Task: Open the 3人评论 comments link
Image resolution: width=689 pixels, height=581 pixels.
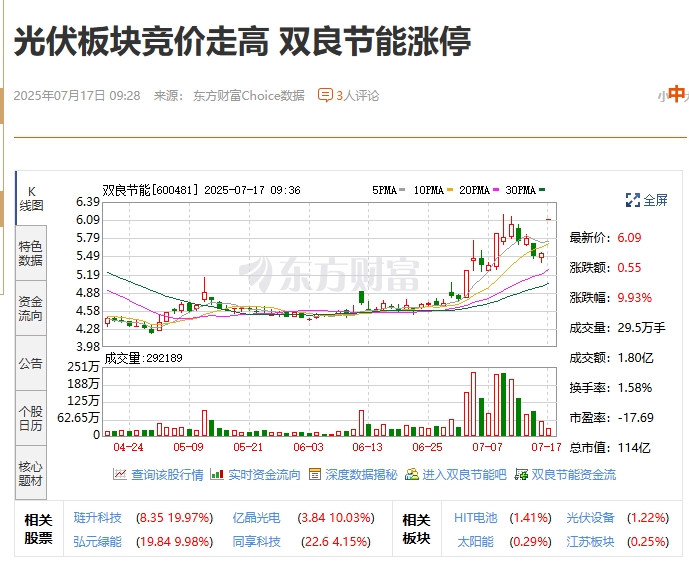Action: click(x=357, y=95)
